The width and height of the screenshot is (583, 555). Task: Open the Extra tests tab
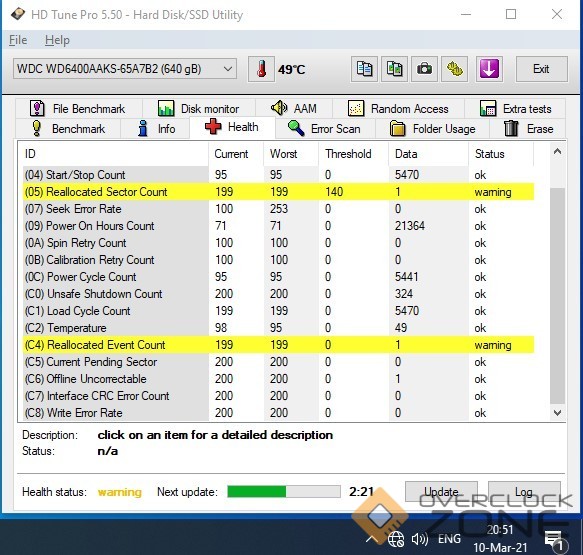point(515,109)
